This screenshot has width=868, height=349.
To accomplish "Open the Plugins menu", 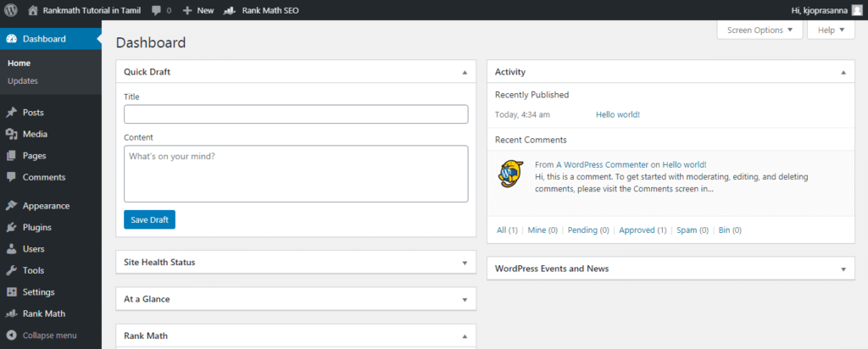I will (37, 227).
